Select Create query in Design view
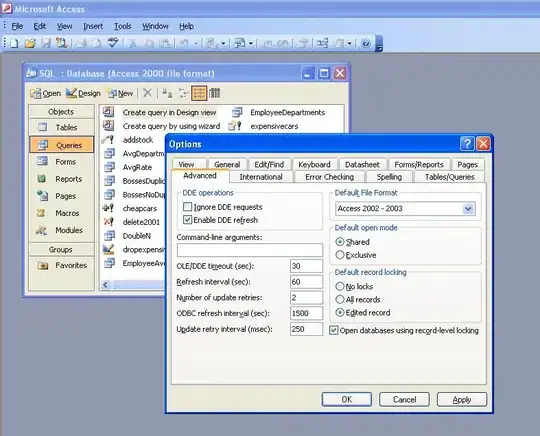The width and height of the screenshot is (540, 436). [169, 113]
